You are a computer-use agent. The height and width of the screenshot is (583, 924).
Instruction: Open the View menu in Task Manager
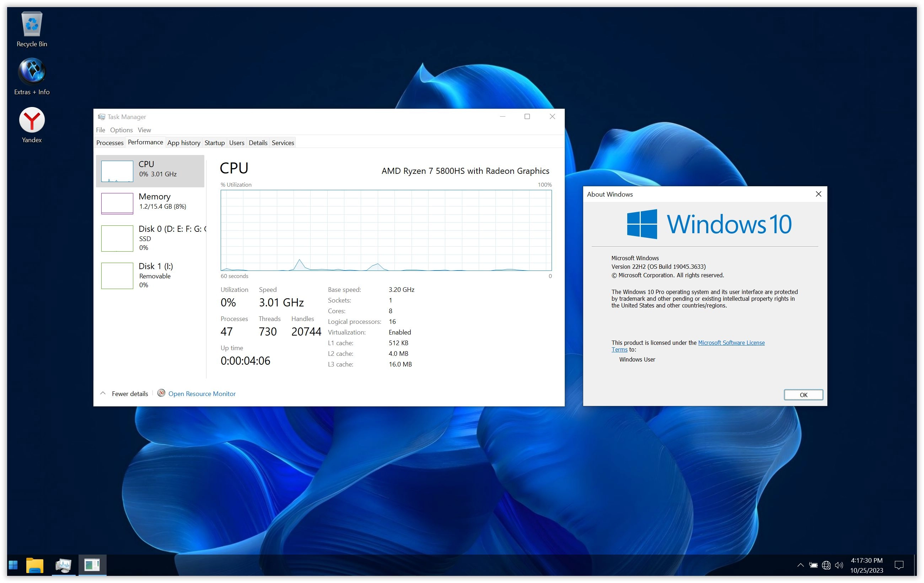144,130
